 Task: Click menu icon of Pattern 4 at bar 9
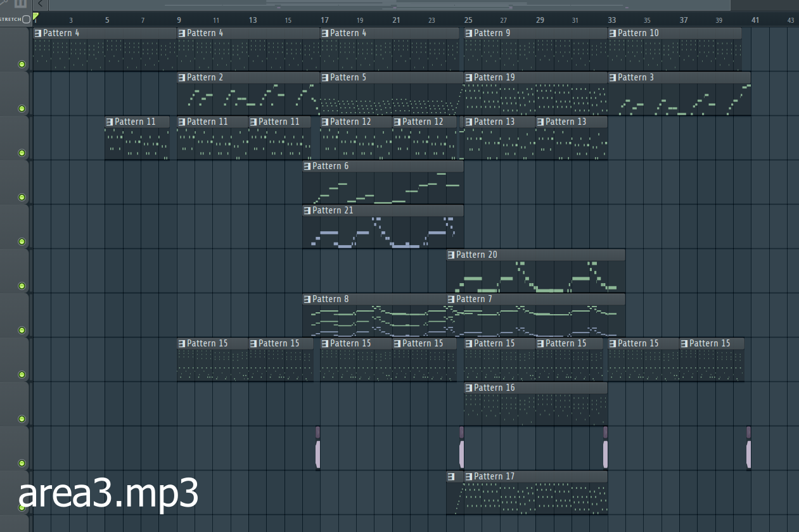tap(182, 33)
